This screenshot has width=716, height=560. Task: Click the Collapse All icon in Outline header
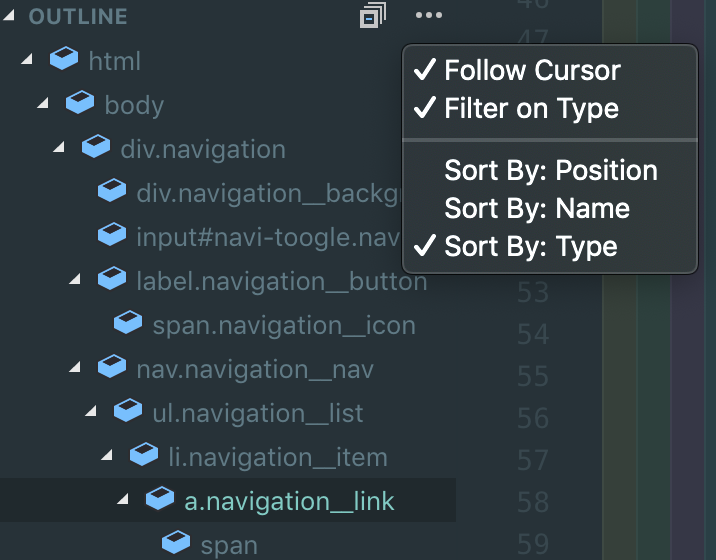[372, 16]
